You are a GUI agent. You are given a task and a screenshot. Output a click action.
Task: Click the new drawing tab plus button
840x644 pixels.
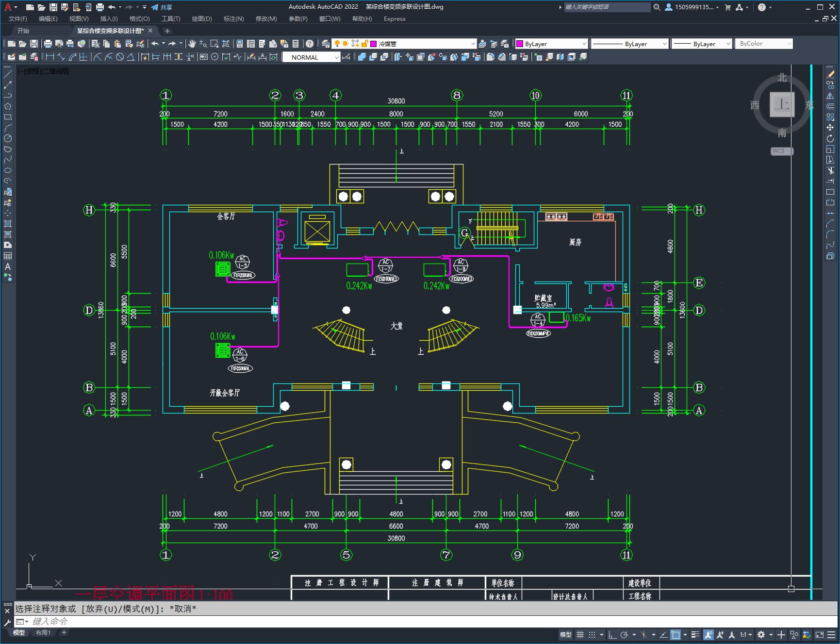point(167,31)
